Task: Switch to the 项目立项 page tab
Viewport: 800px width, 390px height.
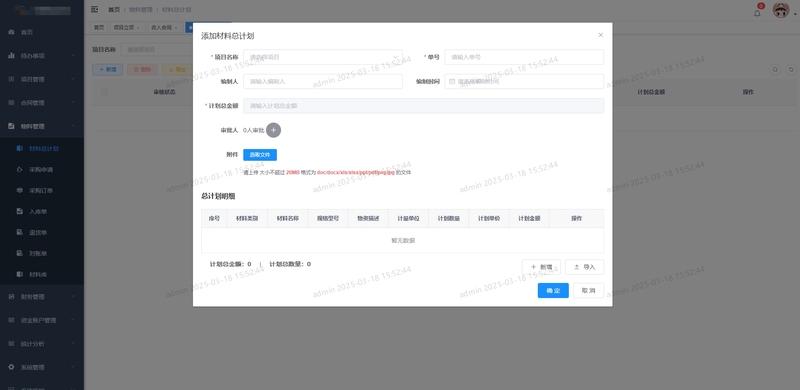Action: pos(128,28)
